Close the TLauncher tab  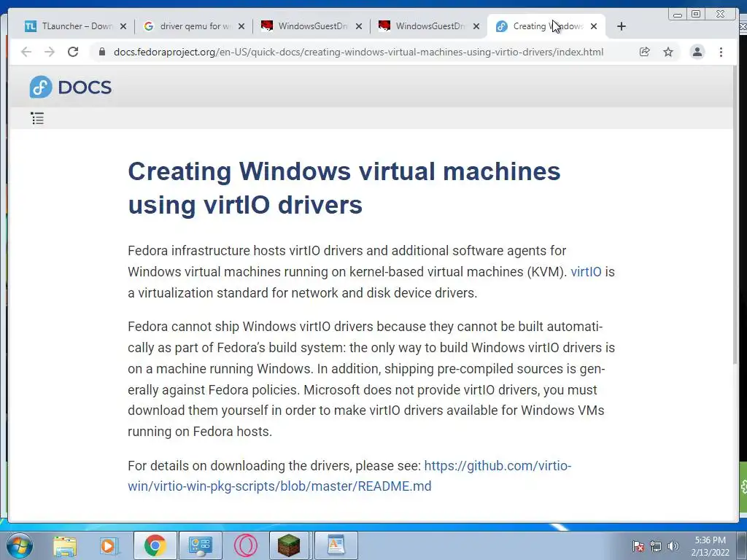tap(123, 26)
